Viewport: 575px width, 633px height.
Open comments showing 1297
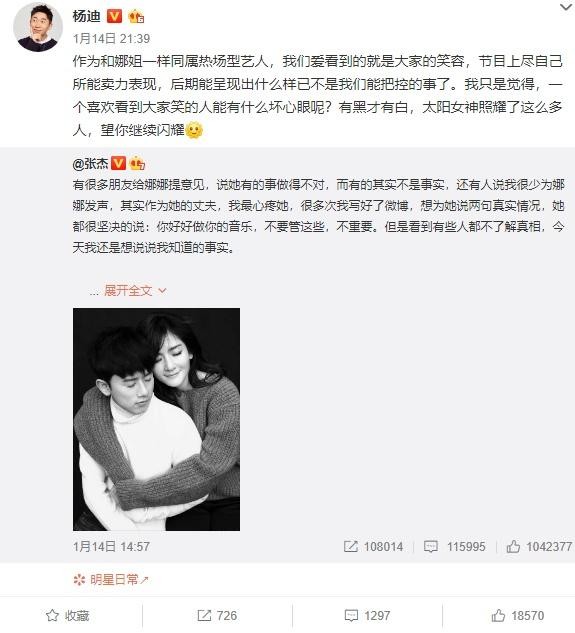click(x=367, y=616)
